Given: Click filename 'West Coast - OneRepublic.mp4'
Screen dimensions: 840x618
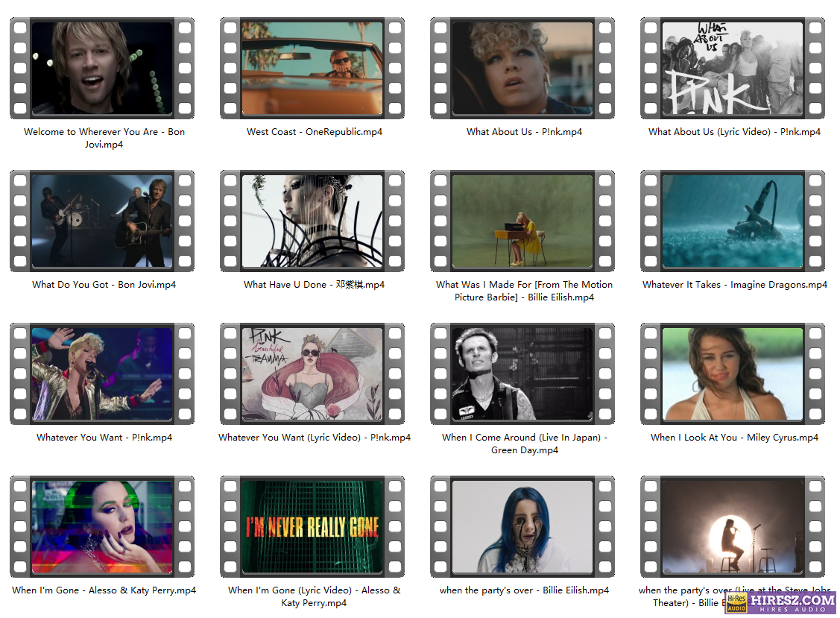Looking at the screenshot, I should [x=315, y=132].
